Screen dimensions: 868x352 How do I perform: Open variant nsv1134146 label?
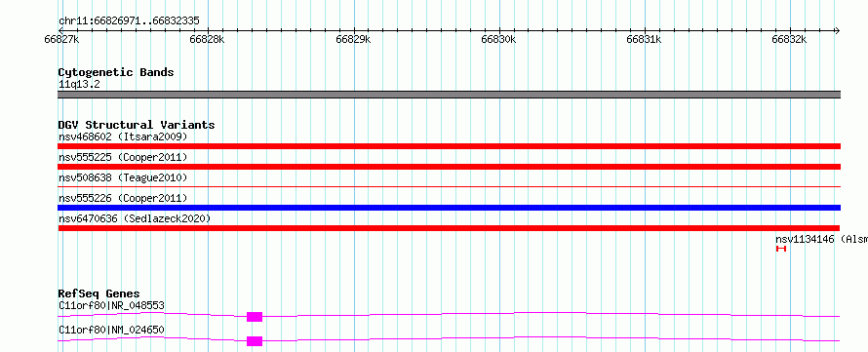[821, 239]
